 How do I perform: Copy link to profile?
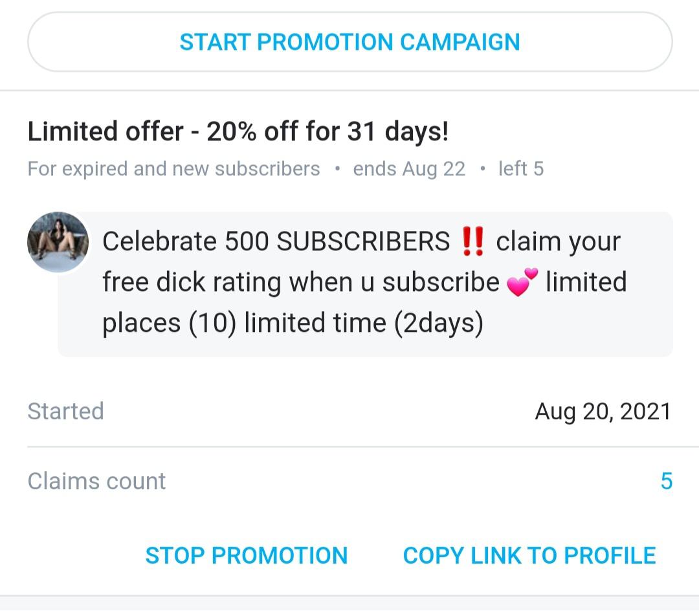529,555
